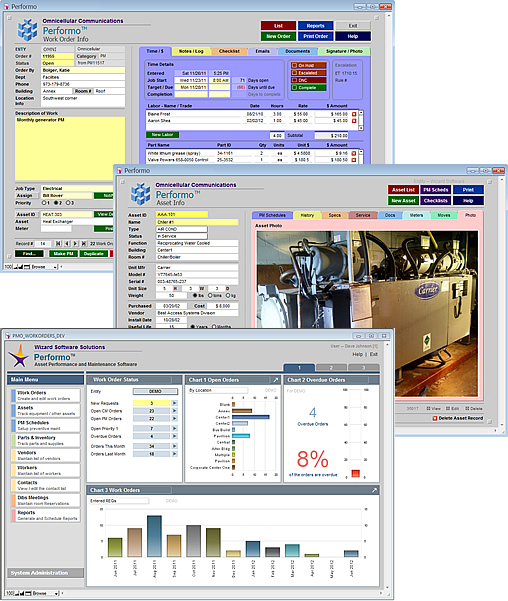Open the Open Priority 1 list arrow
This screenshot has width=508, height=601.
[174, 429]
